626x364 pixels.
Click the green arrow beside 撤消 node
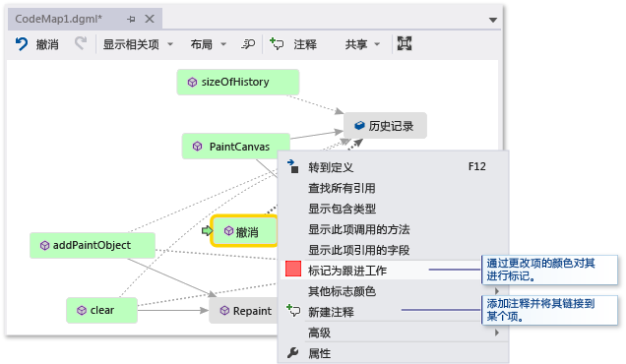tap(208, 230)
